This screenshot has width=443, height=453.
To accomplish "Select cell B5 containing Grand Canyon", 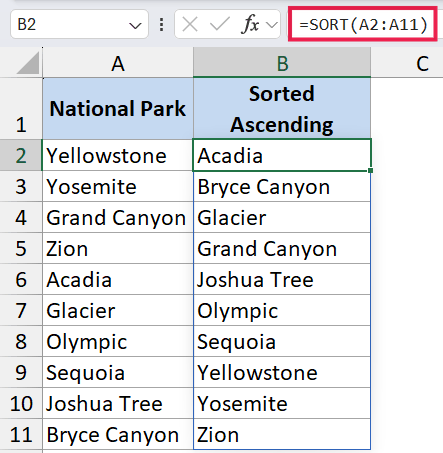I will (282, 248).
